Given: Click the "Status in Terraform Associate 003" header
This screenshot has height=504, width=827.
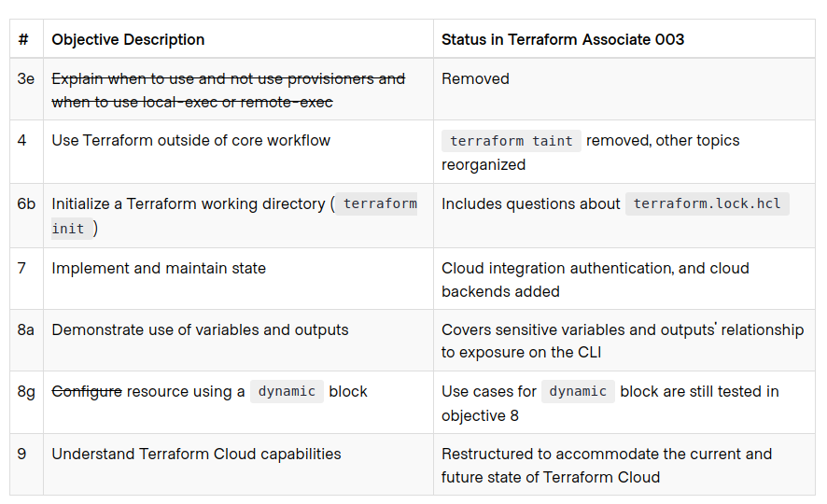Looking at the screenshot, I should point(562,39).
